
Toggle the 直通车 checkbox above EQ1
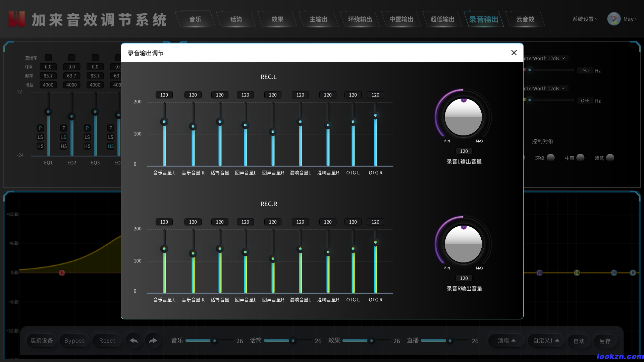(x=48, y=57)
